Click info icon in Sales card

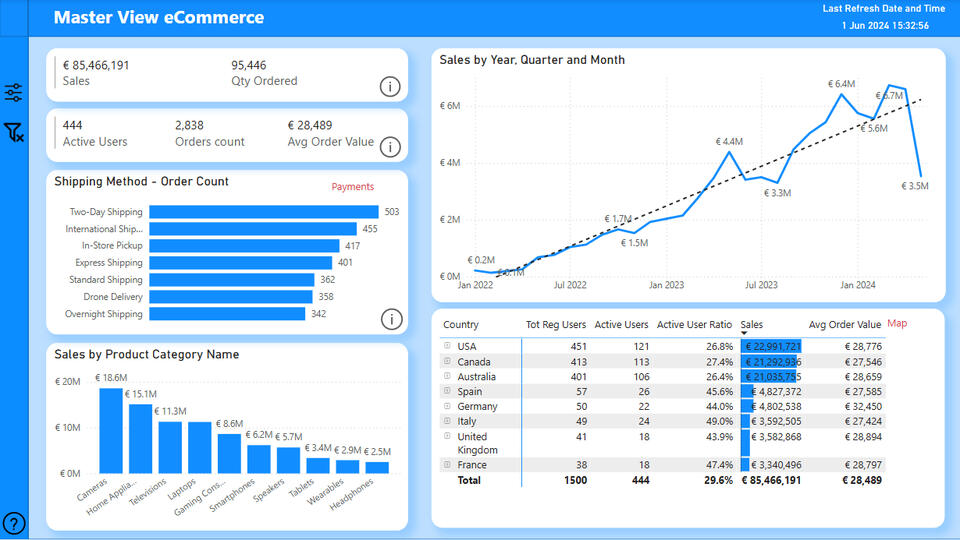[x=390, y=87]
